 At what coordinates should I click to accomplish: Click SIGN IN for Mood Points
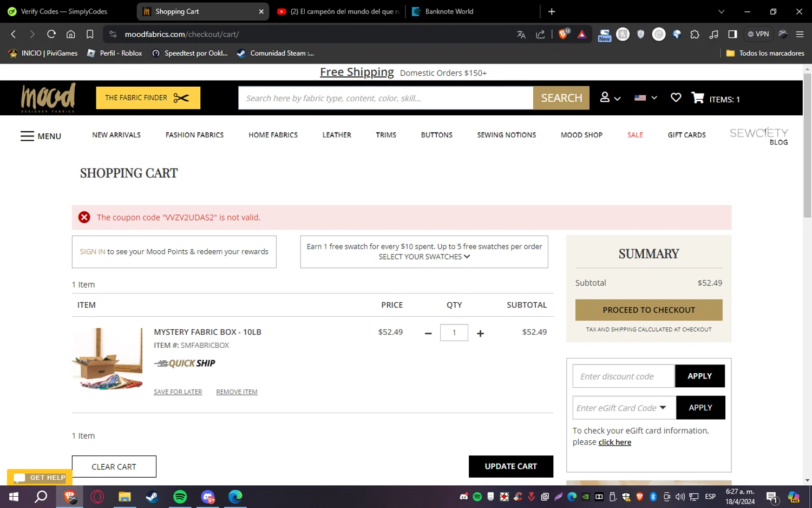click(x=93, y=252)
